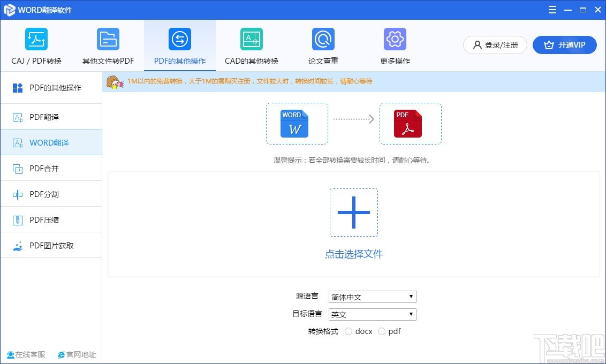Open the 目标语言 dropdown showing 英文
Screen dimensions: 606x364
click(372, 314)
